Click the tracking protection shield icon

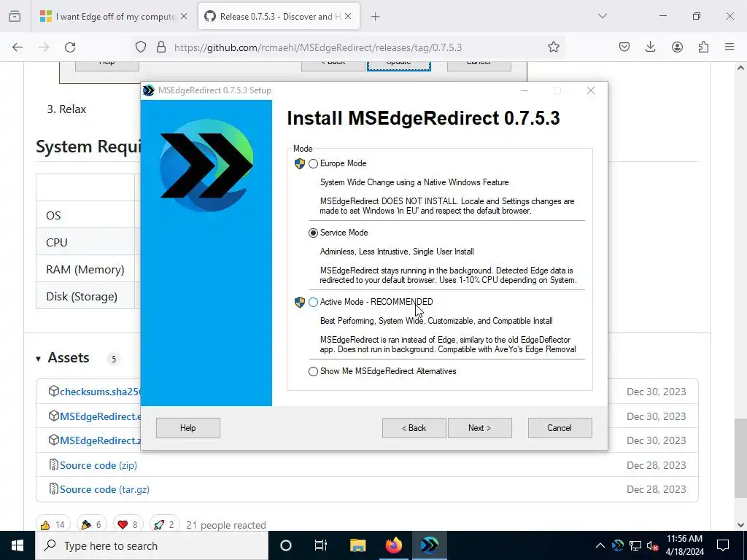[x=141, y=47]
